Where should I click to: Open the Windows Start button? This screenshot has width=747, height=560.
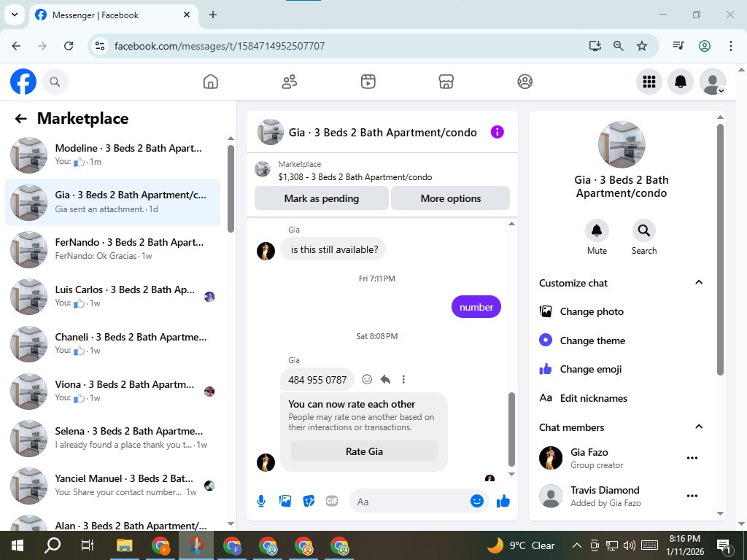pos(18,545)
